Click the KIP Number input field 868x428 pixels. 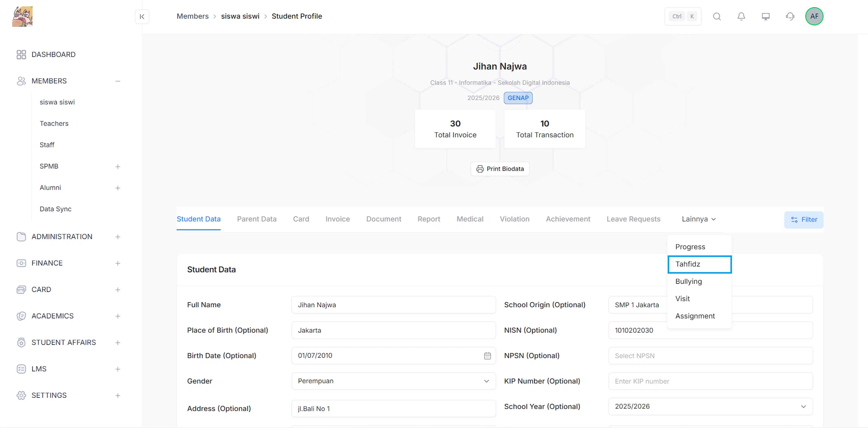tap(710, 381)
